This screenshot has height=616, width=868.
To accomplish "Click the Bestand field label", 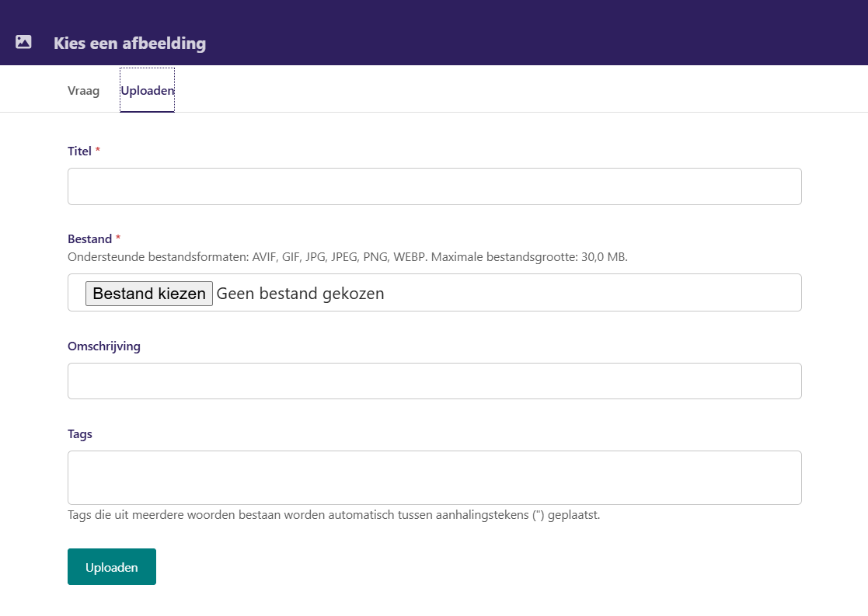I will click(x=89, y=239).
